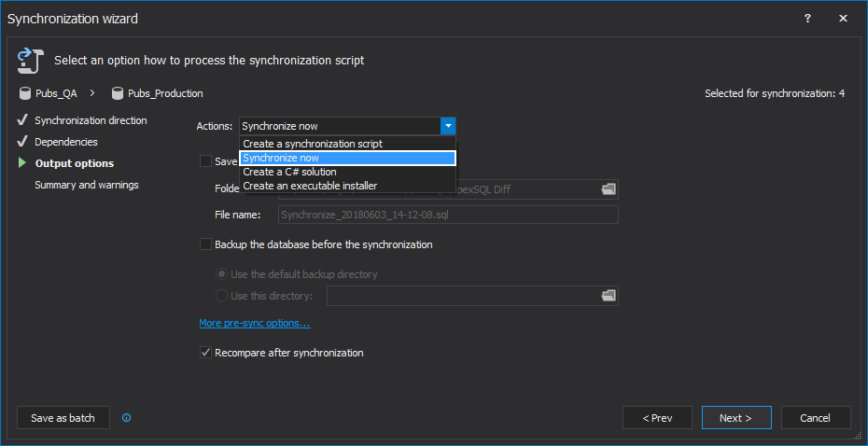Viewport: 868px width, 446px height.
Task: Select Use the default backup directory
Action: 221,274
